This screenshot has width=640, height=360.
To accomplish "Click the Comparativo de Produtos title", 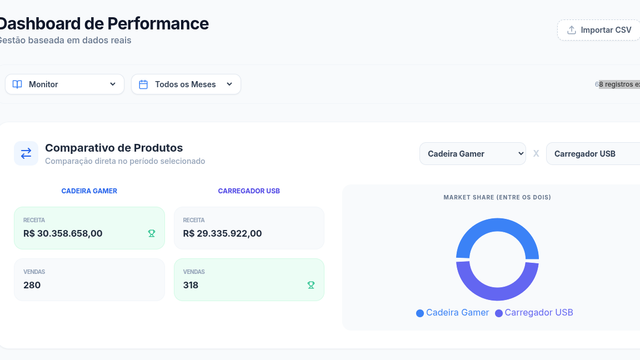I will [x=114, y=148].
